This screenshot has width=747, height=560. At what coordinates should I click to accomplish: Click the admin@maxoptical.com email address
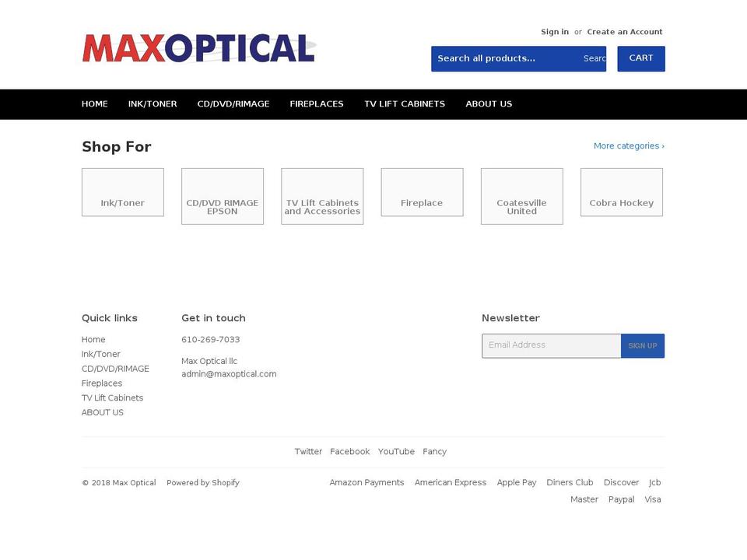[229, 374]
